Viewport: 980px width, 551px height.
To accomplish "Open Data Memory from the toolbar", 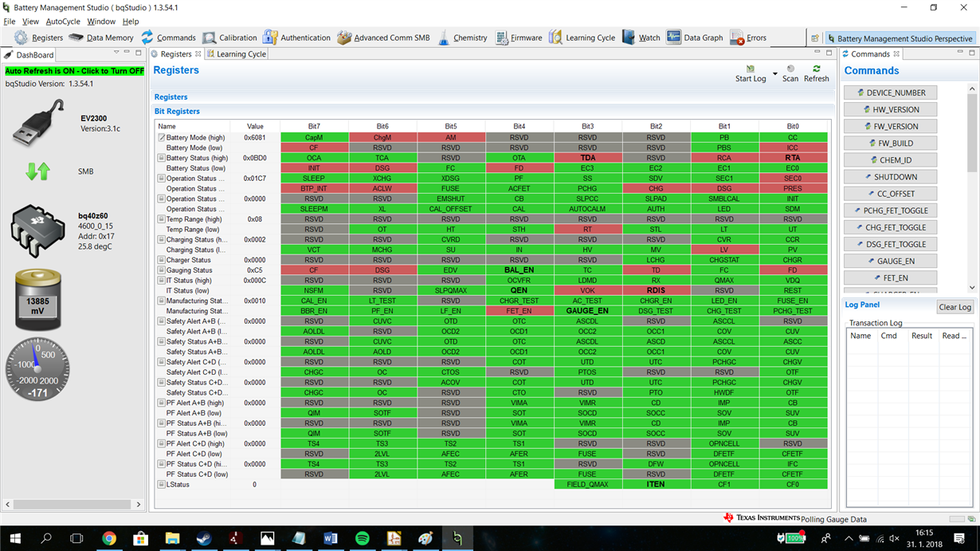I will click(x=100, y=37).
